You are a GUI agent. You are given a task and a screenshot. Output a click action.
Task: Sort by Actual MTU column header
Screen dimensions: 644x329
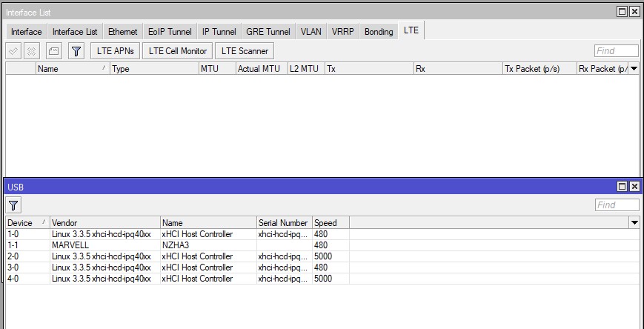pyautogui.click(x=262, y=69)
